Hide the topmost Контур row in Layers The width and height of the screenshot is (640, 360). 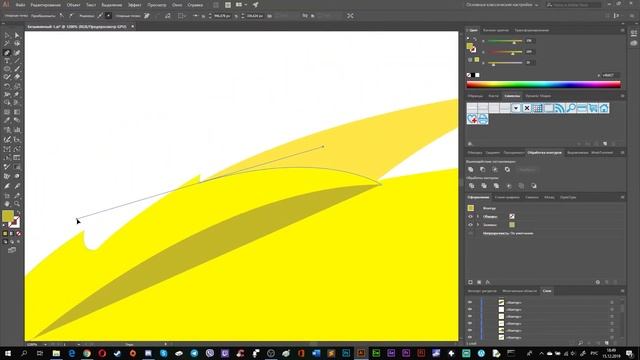tap(470, 302)
